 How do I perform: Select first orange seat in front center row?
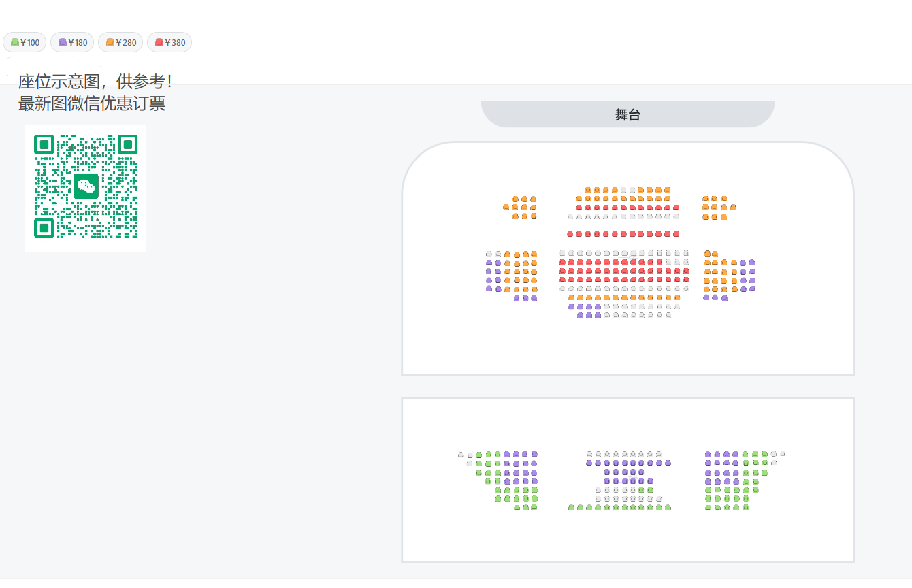(x=588, y=190)
